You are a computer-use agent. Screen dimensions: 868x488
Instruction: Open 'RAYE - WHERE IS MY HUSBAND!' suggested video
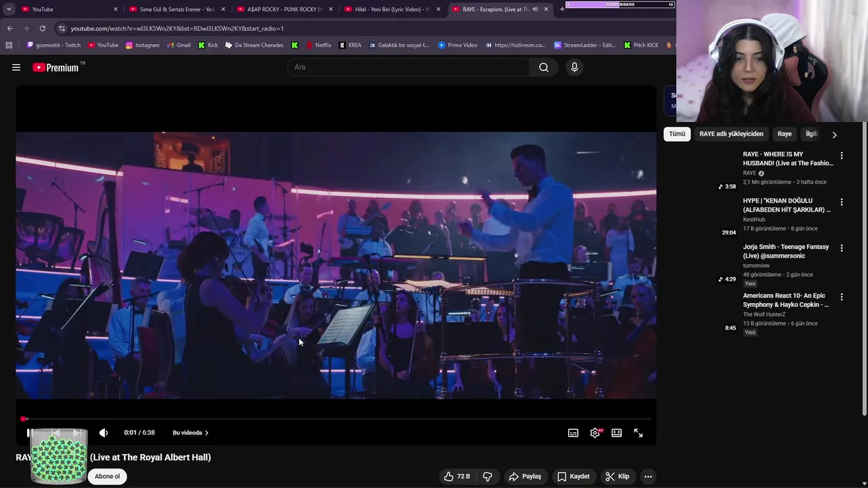pos(788,159)
